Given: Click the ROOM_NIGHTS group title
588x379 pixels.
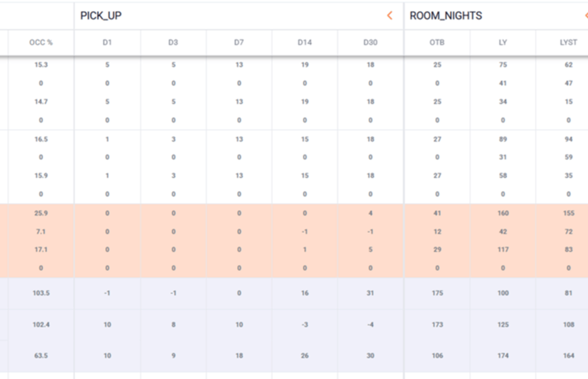Looking at the screenshot, I should (446, 16).
